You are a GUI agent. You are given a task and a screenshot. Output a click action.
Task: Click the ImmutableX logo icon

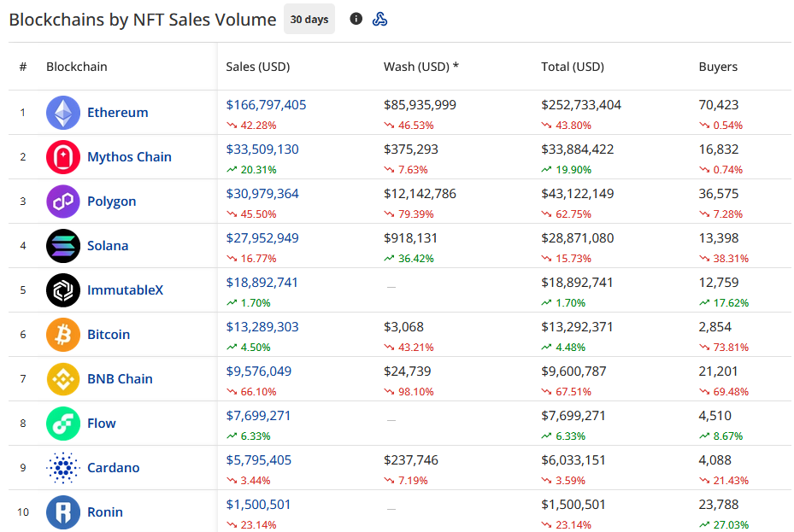62,290
